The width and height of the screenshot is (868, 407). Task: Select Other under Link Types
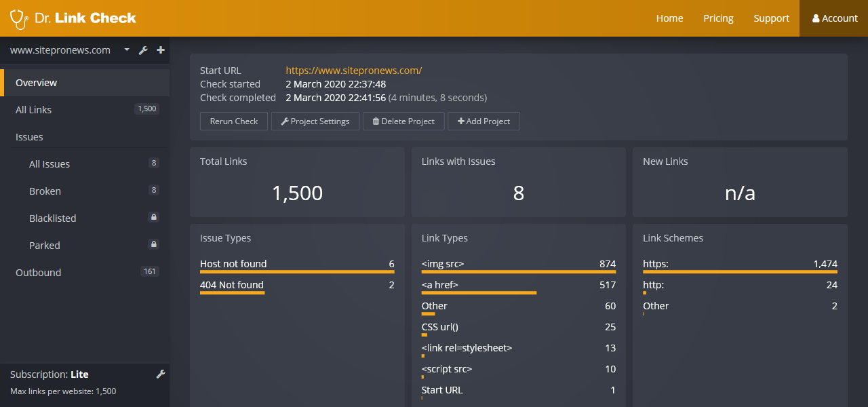pos(519,306)
